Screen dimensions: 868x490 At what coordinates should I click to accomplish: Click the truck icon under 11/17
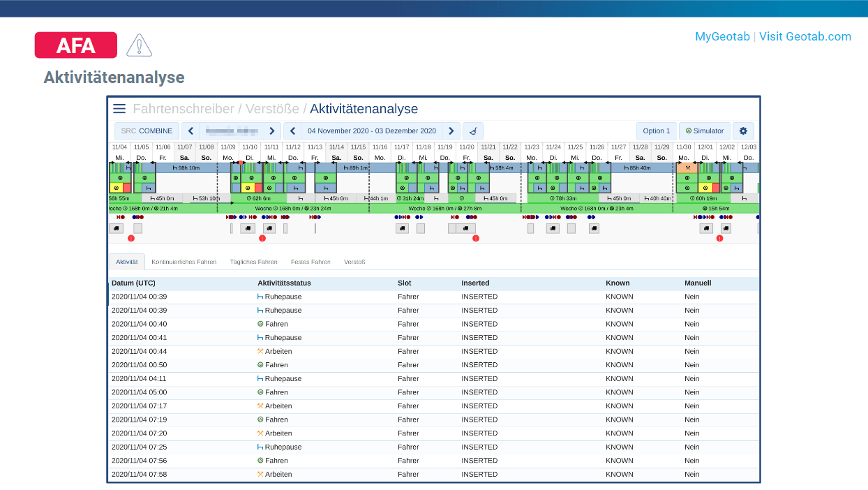coord(402,228)
